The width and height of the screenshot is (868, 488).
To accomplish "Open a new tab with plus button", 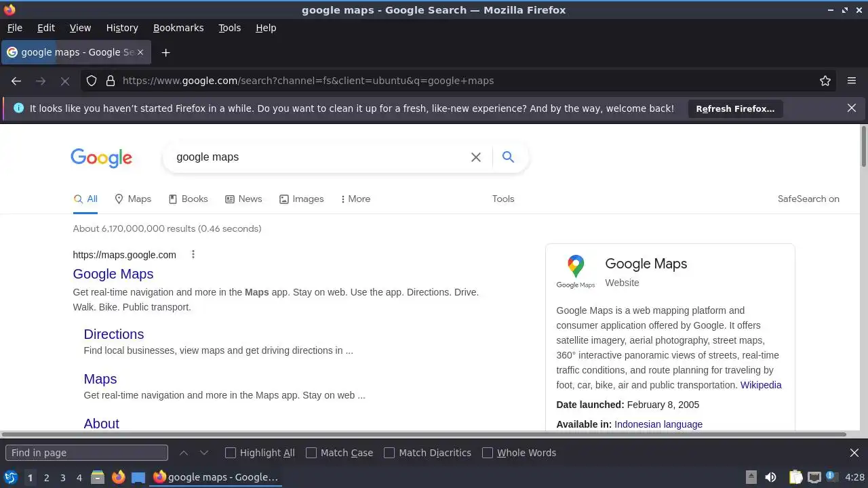I will pyautogui.click(x=165, y=52).
